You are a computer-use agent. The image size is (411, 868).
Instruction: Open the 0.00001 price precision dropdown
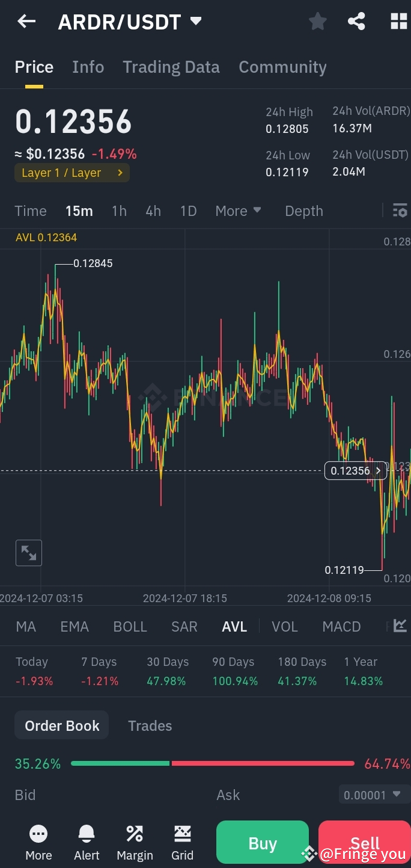point(373,795)
